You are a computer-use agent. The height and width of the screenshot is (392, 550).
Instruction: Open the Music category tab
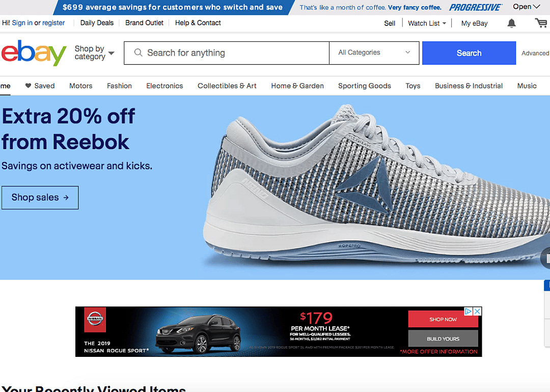(x=527, y=86)
